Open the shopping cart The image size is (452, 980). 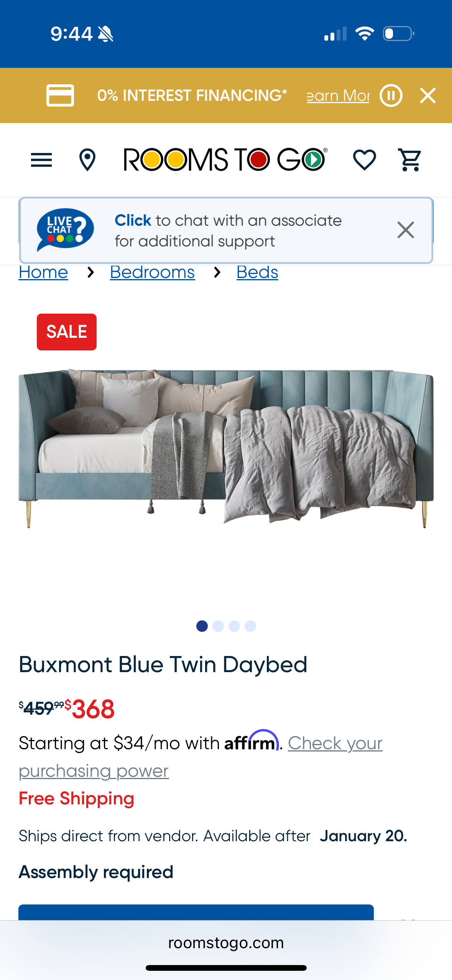tap(410, 160)
